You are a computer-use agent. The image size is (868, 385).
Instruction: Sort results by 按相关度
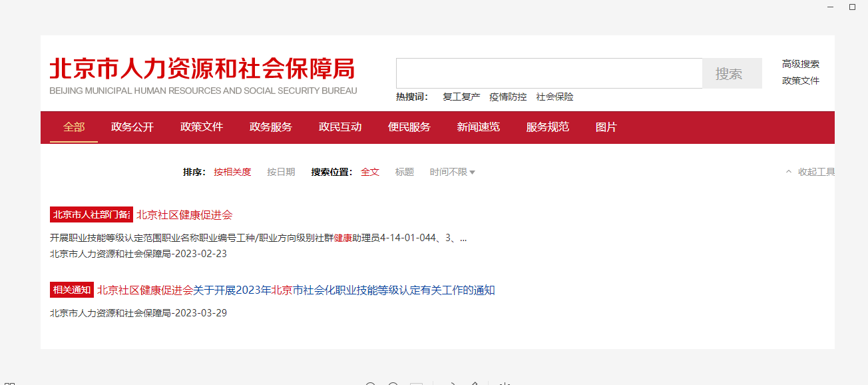[232, 172]
